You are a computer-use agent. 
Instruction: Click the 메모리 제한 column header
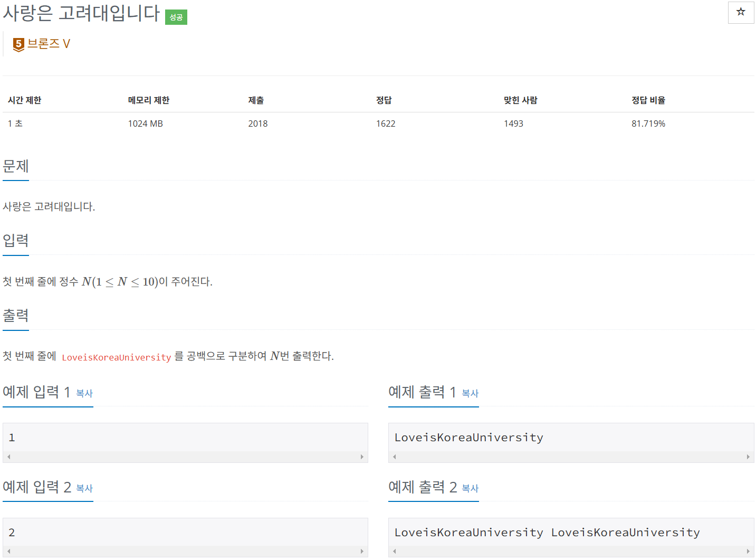point(149,100)
